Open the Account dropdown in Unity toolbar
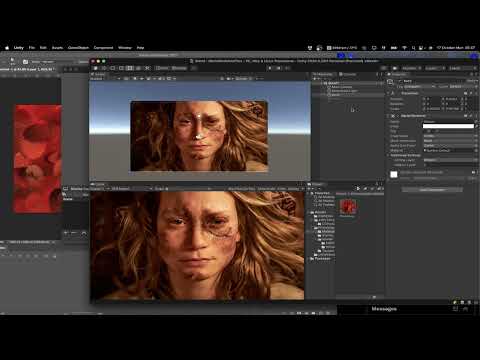Viewport: 480px width, 360px height. [x=411, y=68]
